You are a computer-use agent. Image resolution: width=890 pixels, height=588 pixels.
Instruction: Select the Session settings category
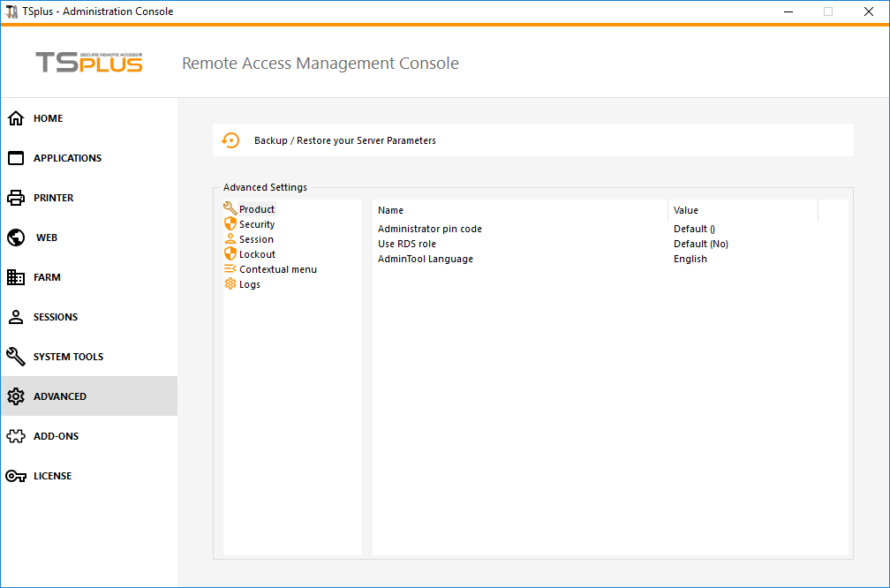[254, 238]
